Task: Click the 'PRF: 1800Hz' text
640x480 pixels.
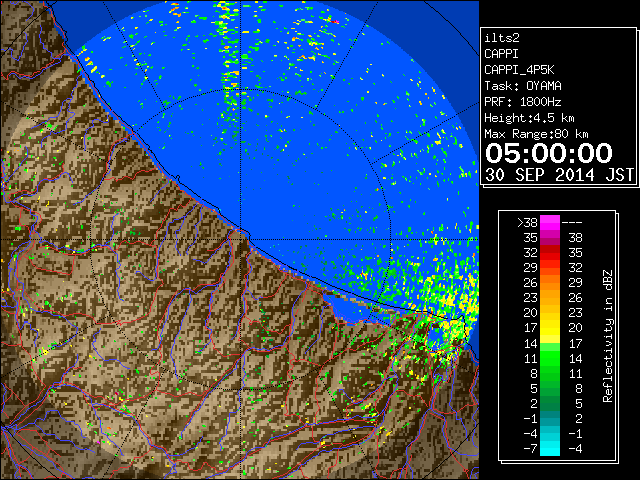Action: pos(523,102)
